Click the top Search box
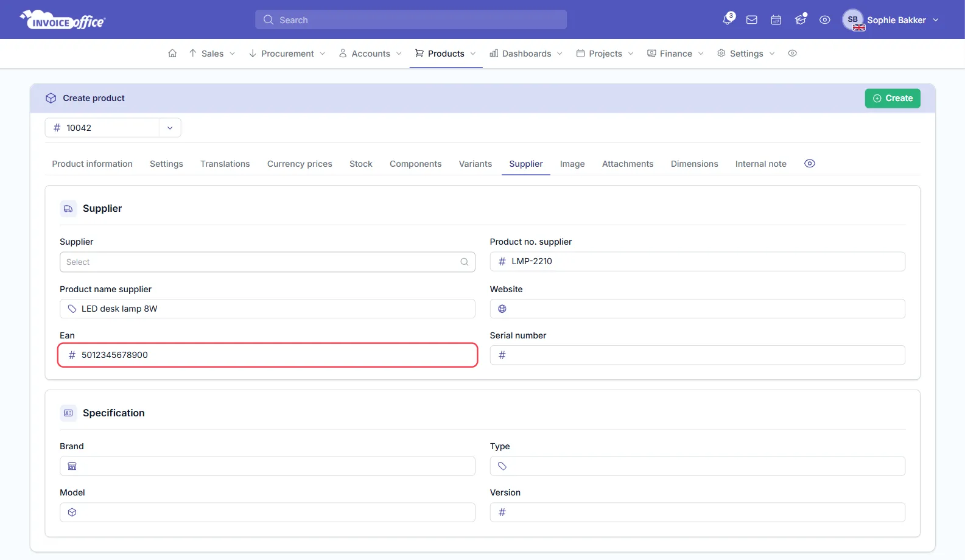The height and width of the screenshot is (560, 965). [x=411, y=19]
